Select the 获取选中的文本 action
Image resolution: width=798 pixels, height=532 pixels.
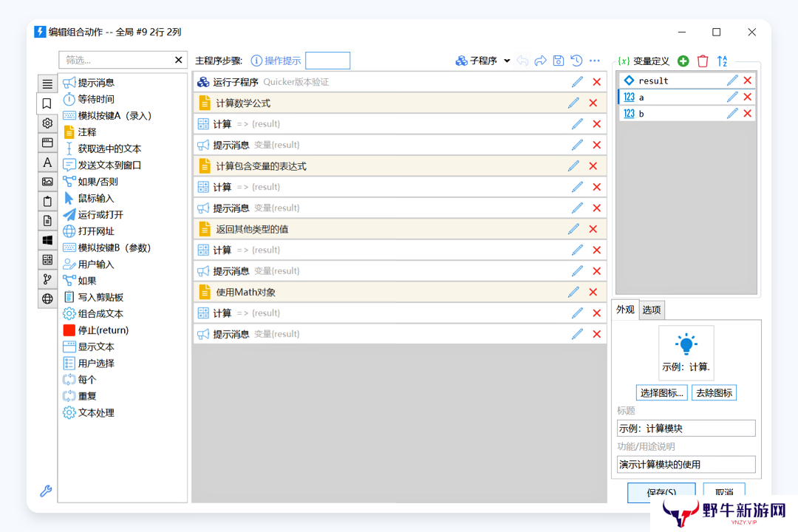tap(102, 149)
